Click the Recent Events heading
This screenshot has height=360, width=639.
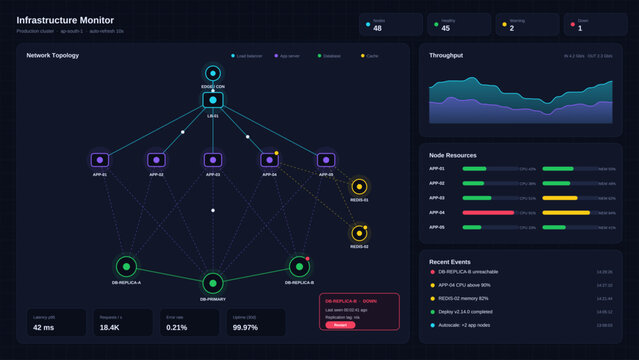coord(450,262)
